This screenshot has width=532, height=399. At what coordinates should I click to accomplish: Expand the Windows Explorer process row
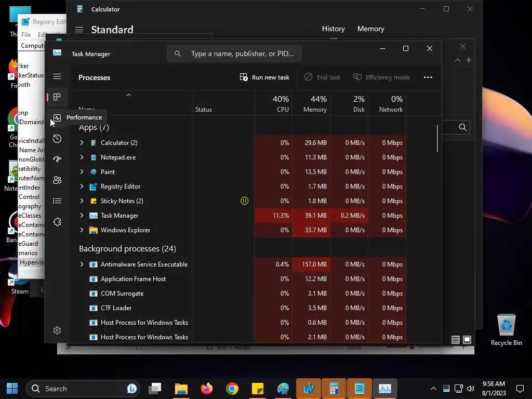pos(82,230)
